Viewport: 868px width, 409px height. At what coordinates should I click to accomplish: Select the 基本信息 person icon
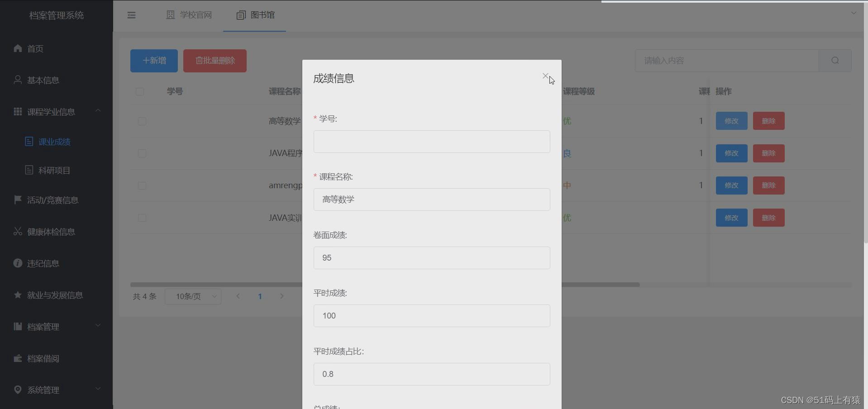pos(18,80)
